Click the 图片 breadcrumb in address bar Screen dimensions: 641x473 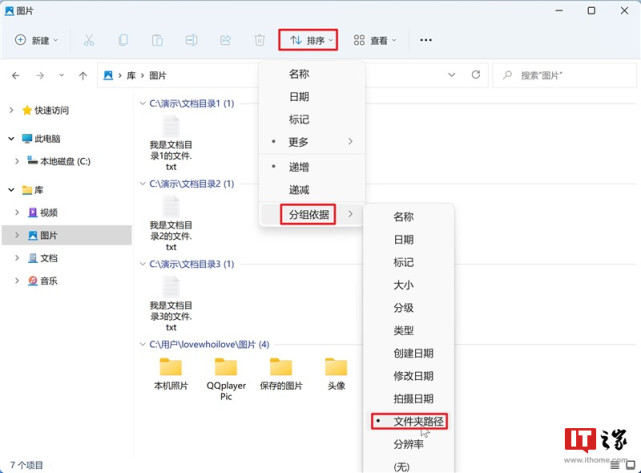[x=158, y=76]
